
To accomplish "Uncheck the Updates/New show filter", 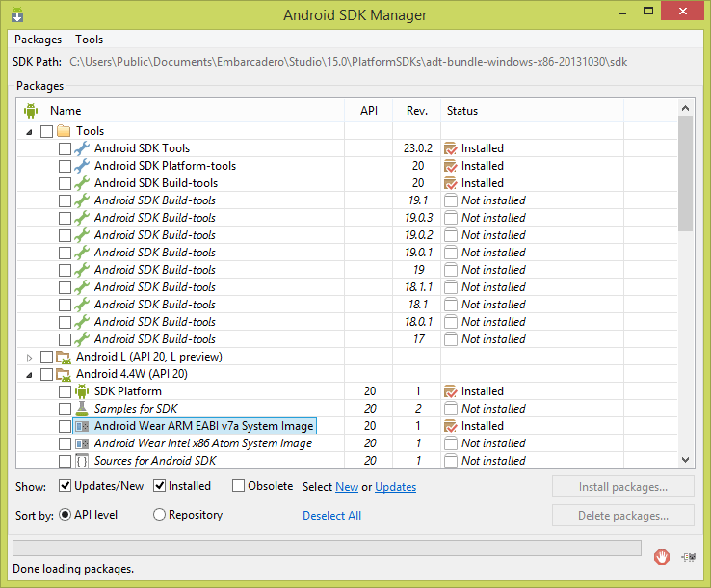I will tap(66, 486).
